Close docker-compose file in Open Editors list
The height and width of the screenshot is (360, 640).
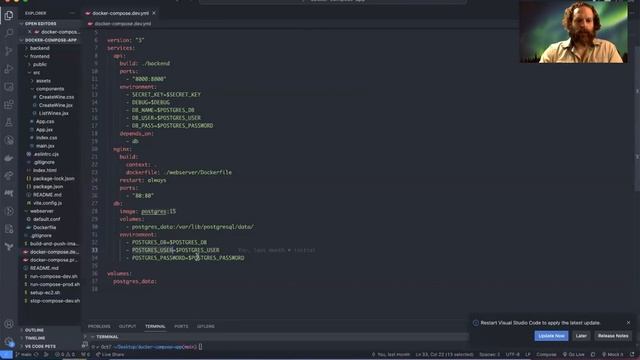(30, 32)
